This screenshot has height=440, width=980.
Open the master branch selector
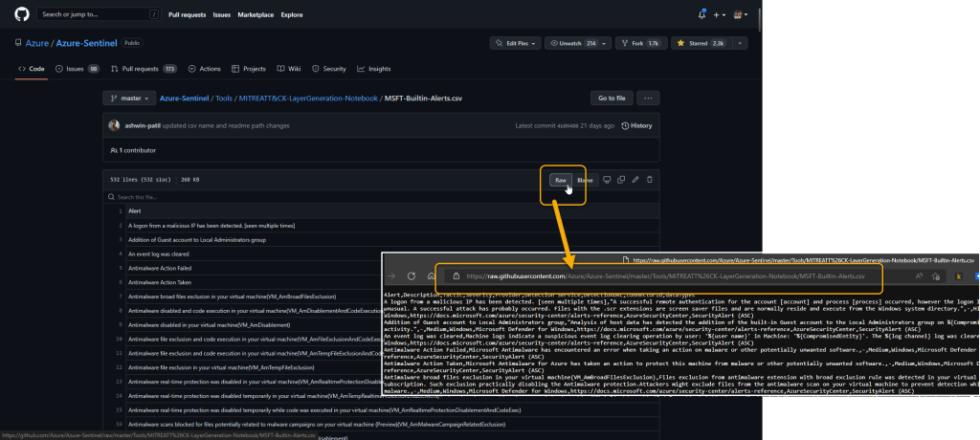129,99
